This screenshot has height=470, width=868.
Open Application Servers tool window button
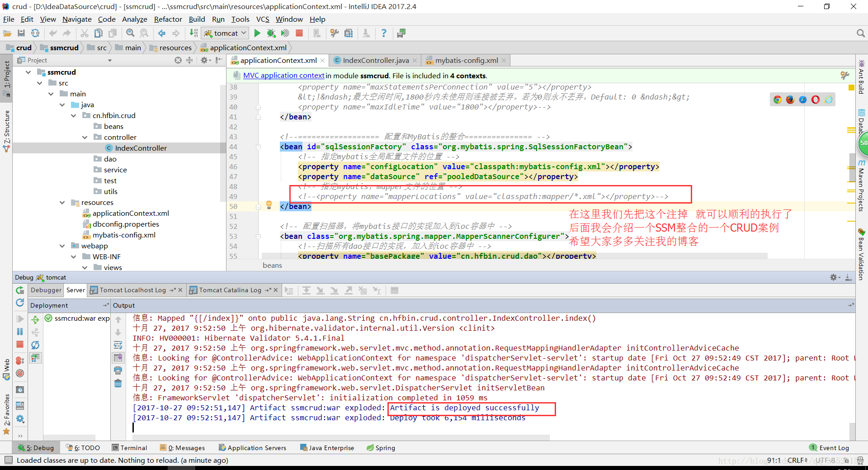(252, 448)
